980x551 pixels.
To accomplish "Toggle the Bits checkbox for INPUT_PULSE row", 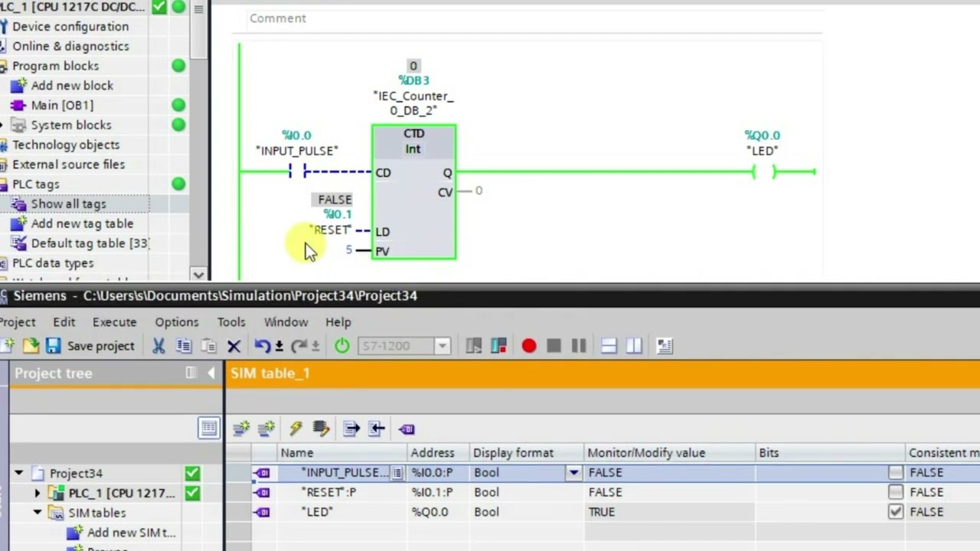I will tap(895, 472).
